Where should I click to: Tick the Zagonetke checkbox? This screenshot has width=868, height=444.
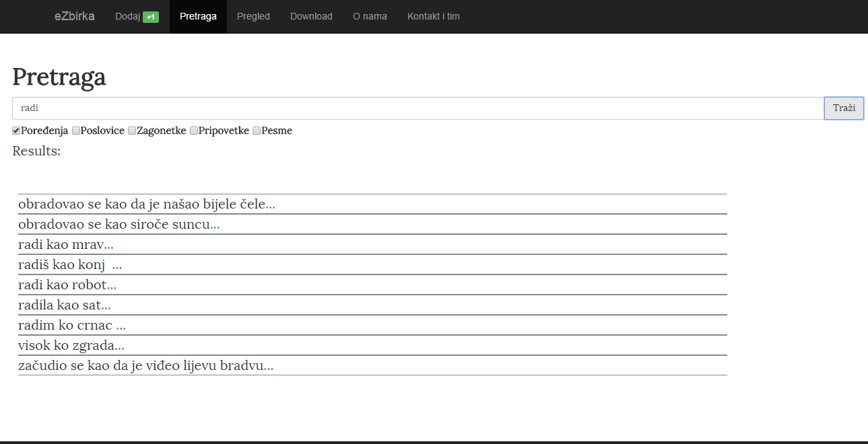(132, 131)
